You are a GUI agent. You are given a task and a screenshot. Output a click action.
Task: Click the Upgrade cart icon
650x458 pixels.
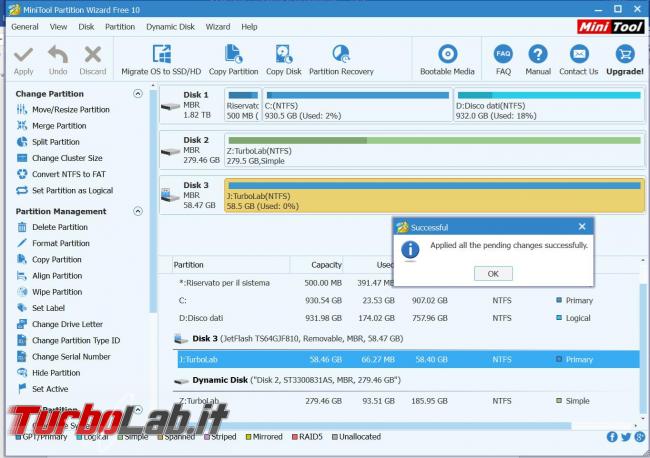625,54
